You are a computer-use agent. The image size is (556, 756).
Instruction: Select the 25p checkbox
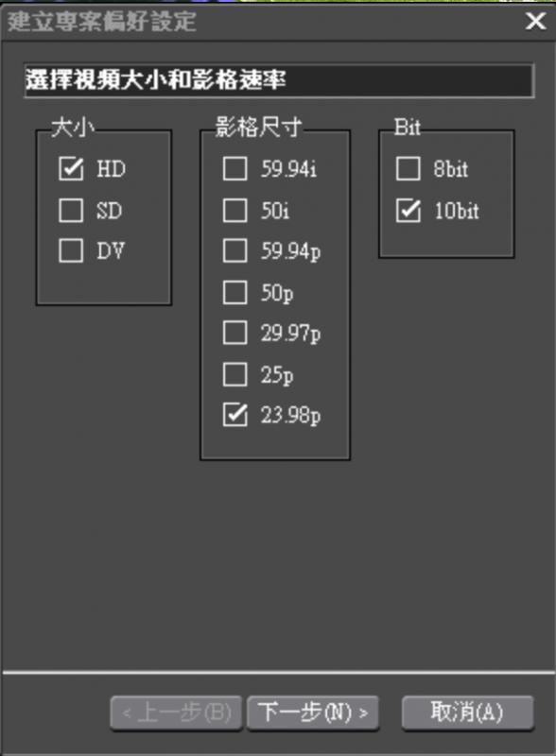point(235,374)
